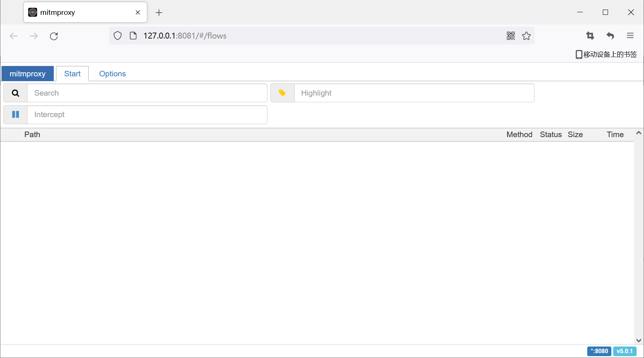Switch to the Options tab
This screenshot has height=358, width=644.
click(x=112, y=74)
